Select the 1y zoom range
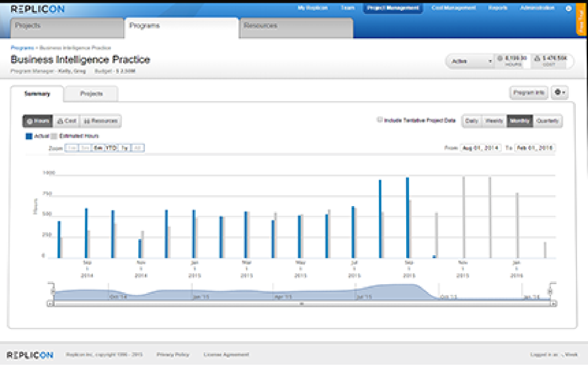 pyautogui.click(x=125, y=148)
